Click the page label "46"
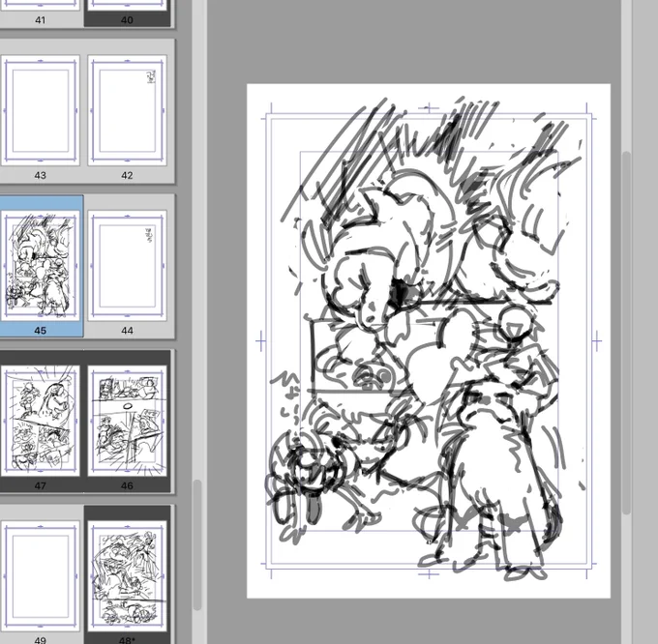 127,485
